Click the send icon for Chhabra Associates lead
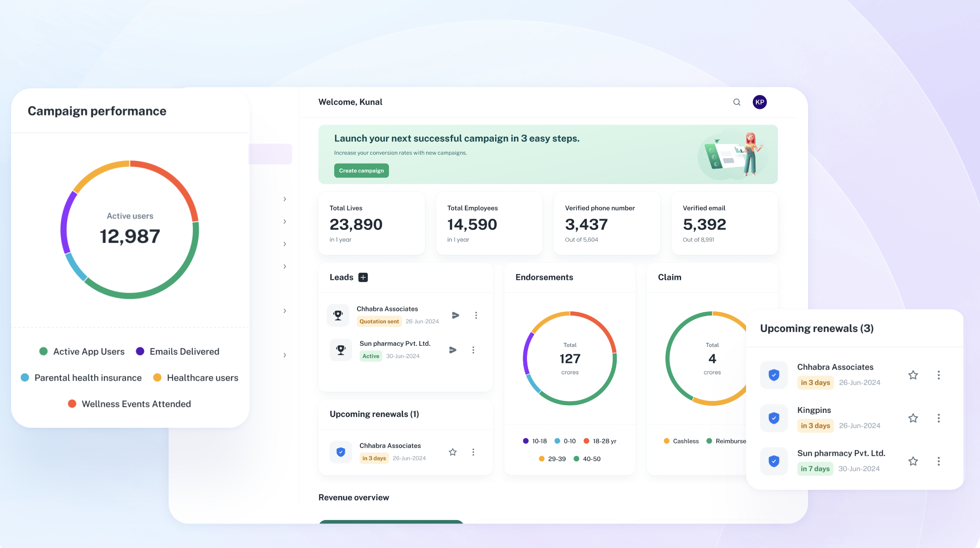Image resolution: width=980 pixels, height=548 pixels. (x=455, y=315)
